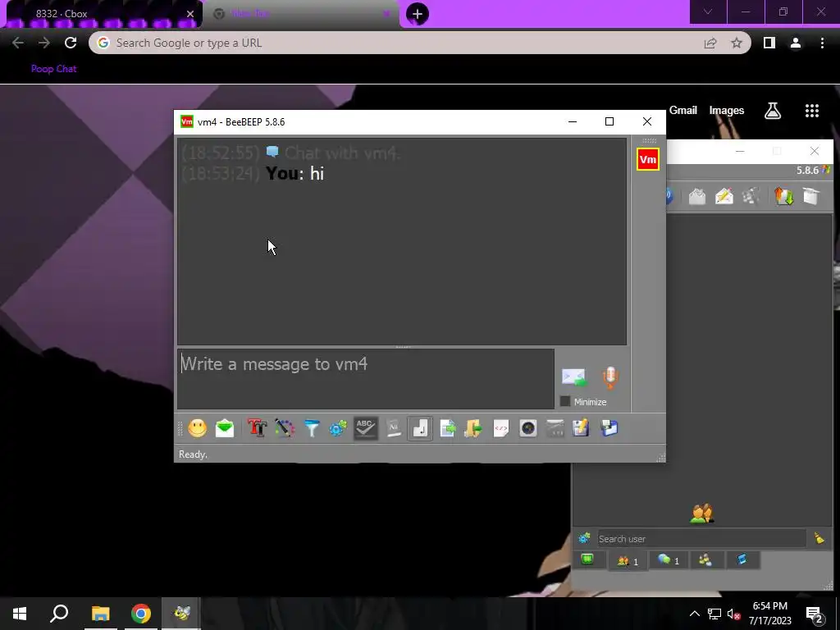
Task: Open the Gmail link
Action: [683, 111]
